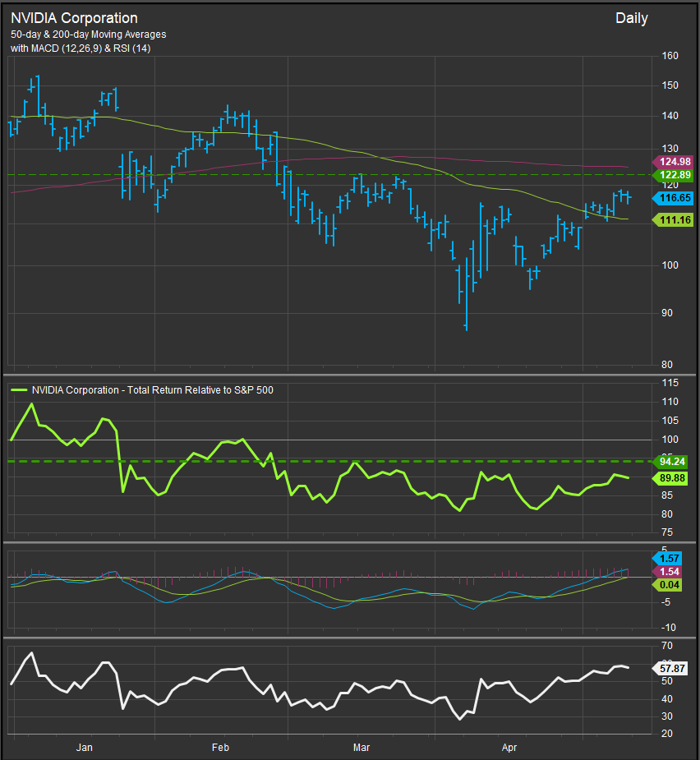Click the 75 label on the relative return axis
700x760 pixels.
(x=667, y=532)
